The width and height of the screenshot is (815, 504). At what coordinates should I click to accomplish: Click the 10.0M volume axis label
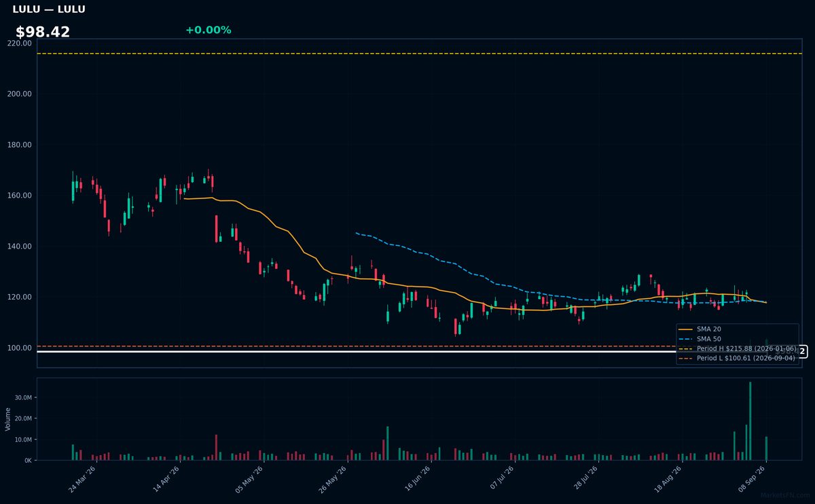[x=23, y=439]
